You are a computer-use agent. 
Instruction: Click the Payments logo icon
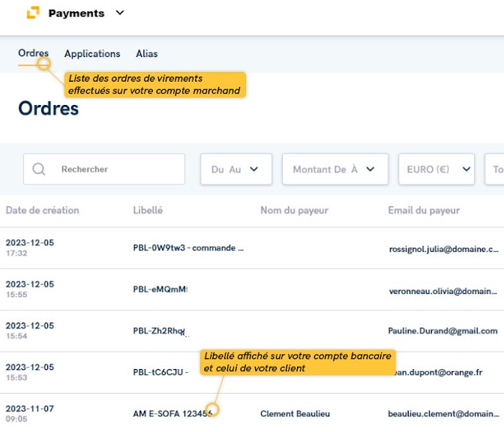point(33,13)
